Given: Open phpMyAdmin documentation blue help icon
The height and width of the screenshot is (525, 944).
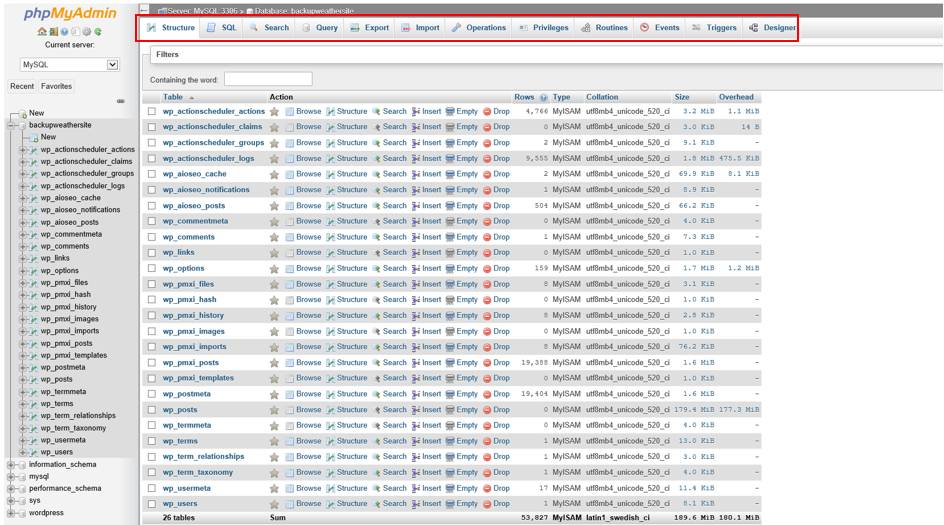Looking at the screenshot, I should 64,31.
